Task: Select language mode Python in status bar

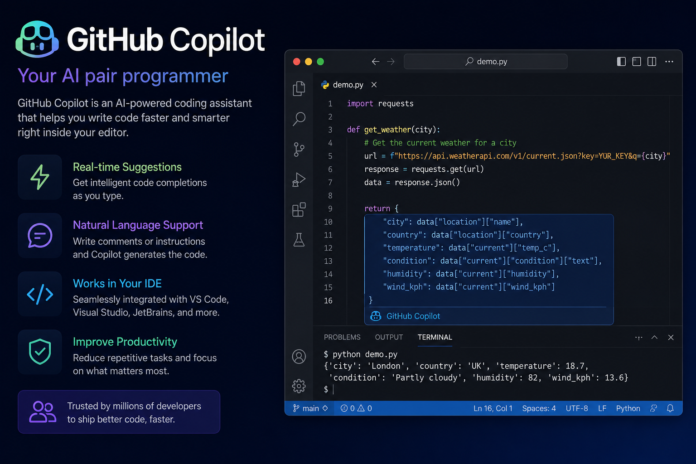Action: click(628, 408)
